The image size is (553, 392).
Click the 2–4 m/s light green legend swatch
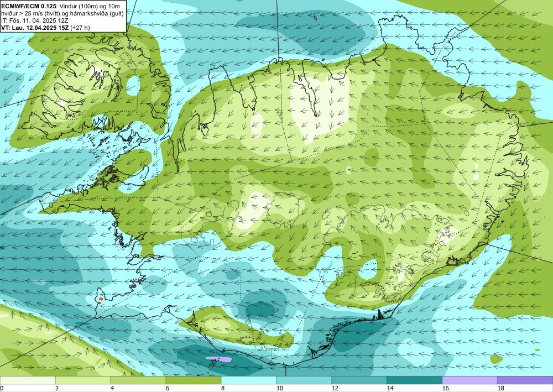click(x=83, y=380)
